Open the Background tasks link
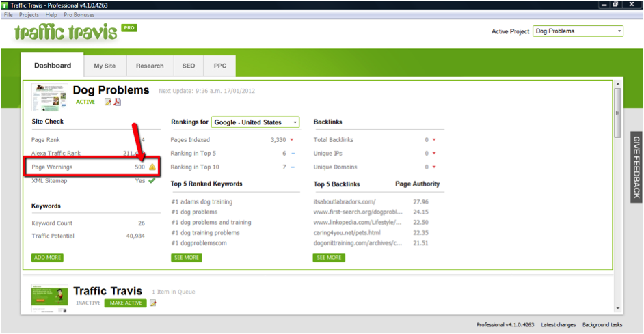Viewport: 644px width, 334px height. [x=602, y=324]
